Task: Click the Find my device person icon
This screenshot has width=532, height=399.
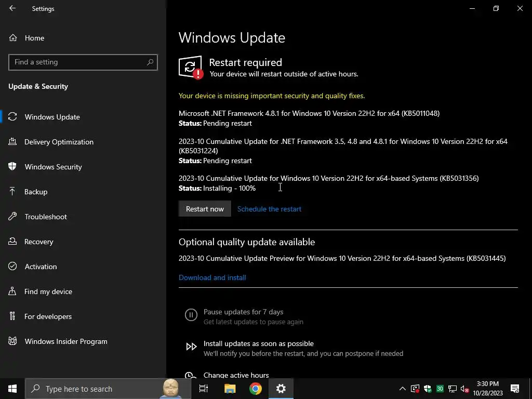Action: click(12, 291)
